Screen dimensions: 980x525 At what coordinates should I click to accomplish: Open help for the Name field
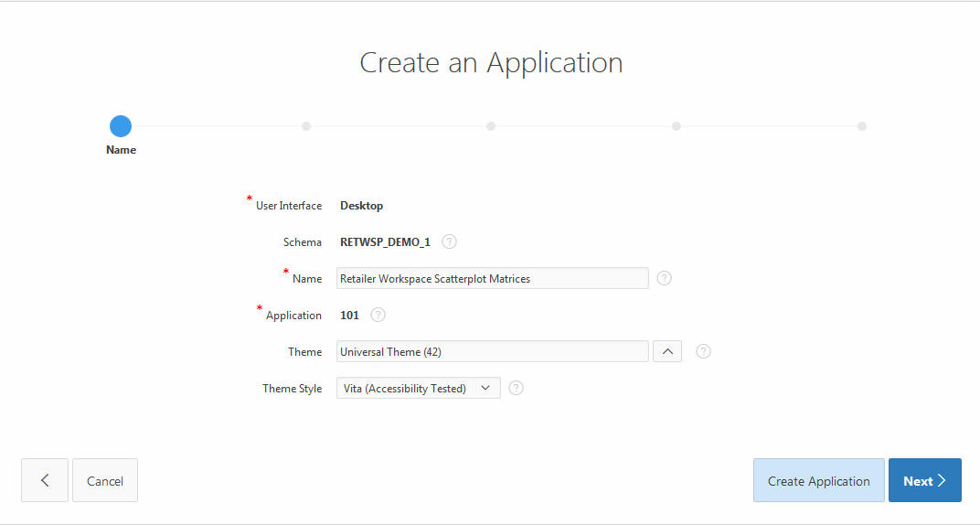[664, 278]
